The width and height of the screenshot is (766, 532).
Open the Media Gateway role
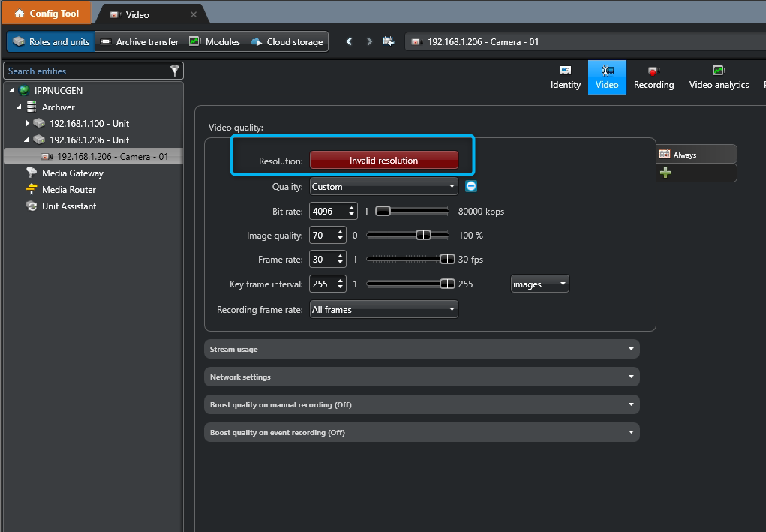coord(72,173)
